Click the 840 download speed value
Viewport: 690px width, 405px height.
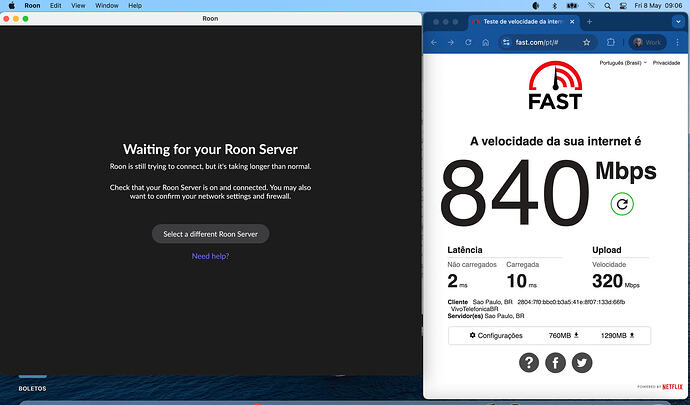coord(514,192)
